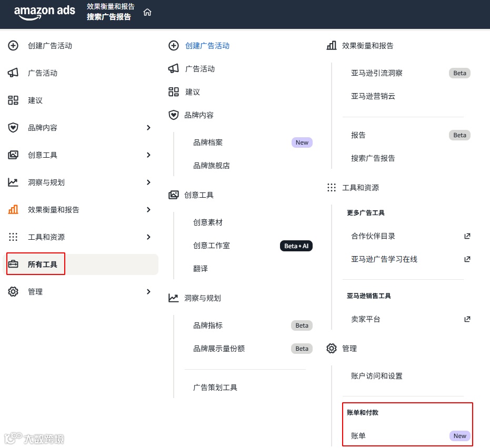Click shield heart icon beside left sidebar 品牌内容
The width and height of the screenshot is (490, 448).
pyautogui.click(x=13, y=127)
